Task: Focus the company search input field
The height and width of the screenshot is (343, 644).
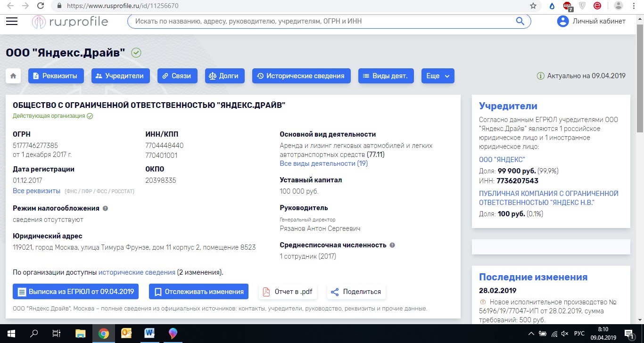Action: click(x=323, y=21)
